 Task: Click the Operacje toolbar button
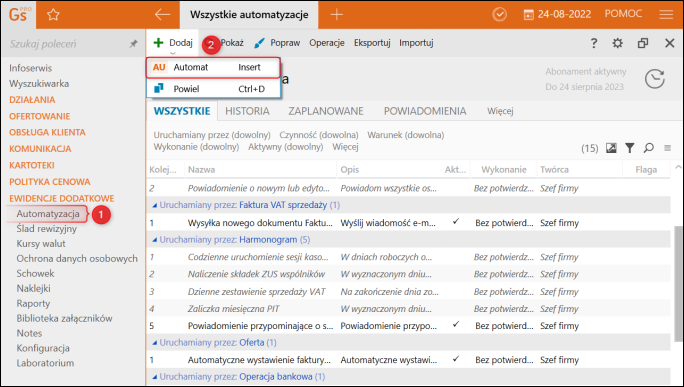[x=327, y=43]
